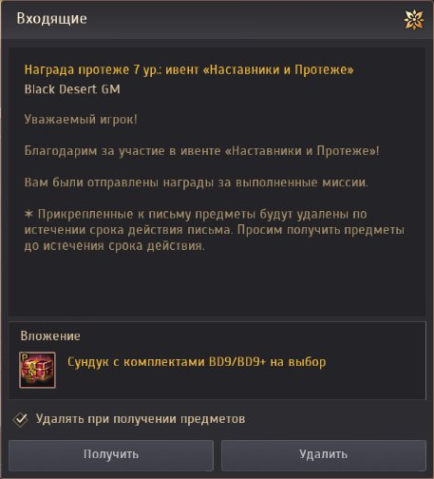Viewport: 434px width, 479px height.
Task: Click the greeting 'Уважаемый игрок!'
Action: pyautogui.click(x=81, y=120)
